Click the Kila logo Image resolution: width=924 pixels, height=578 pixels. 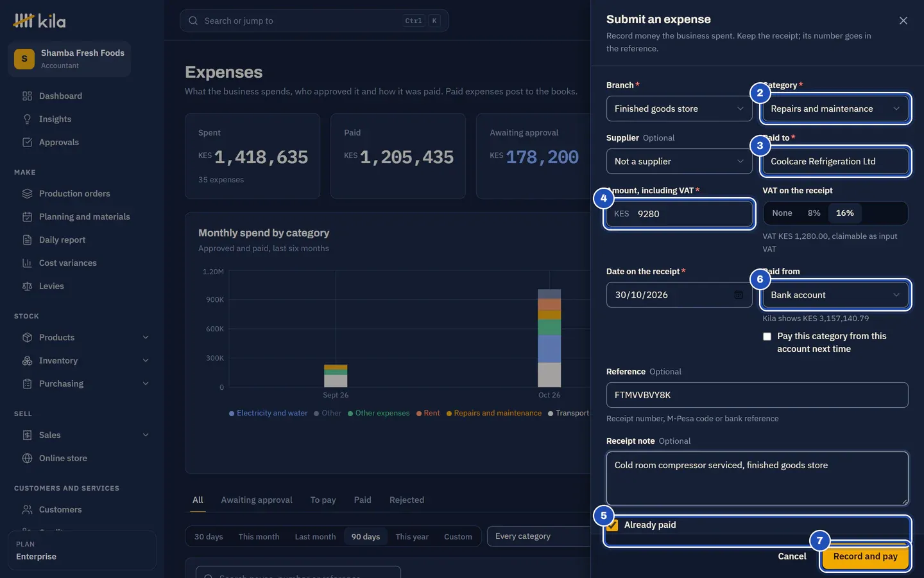click(39, 21)
